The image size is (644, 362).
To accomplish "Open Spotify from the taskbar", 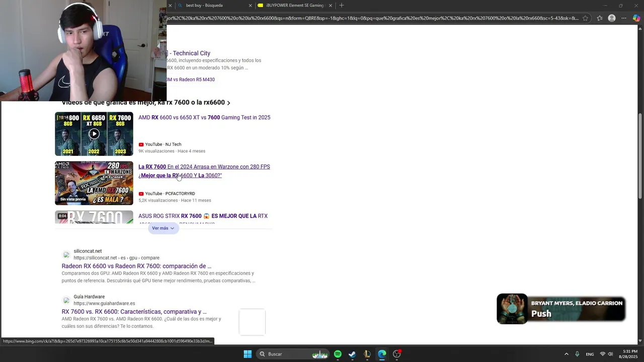I will (x=338, y=354).
